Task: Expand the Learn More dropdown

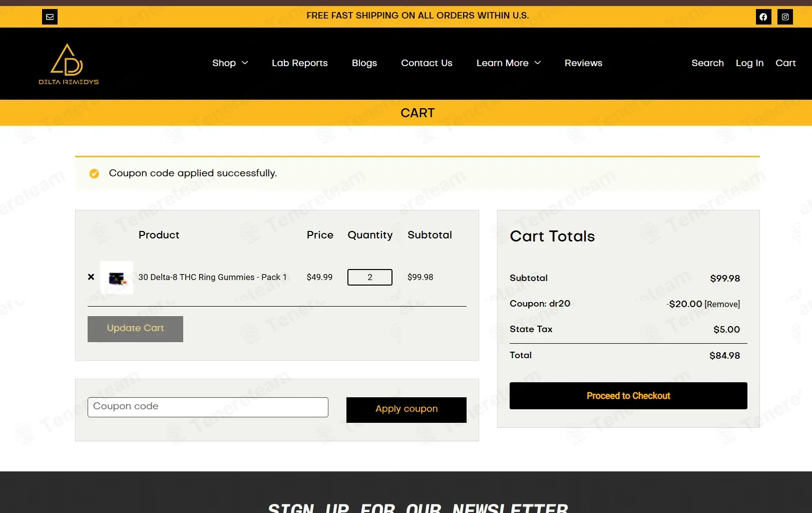Action: pos(509,63)
